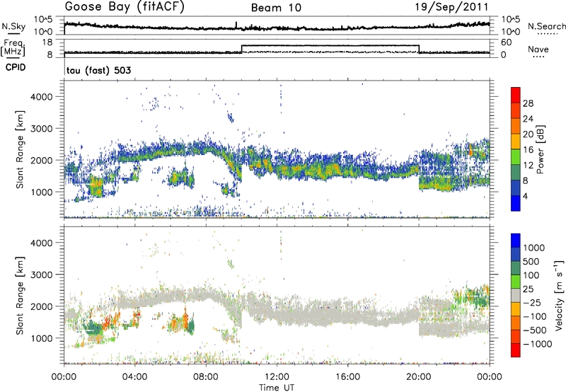The height and width of the screenshot is (392, 566).
Task: Click 'Slant Range [km]' label of velocity panel
Action: 19,295
